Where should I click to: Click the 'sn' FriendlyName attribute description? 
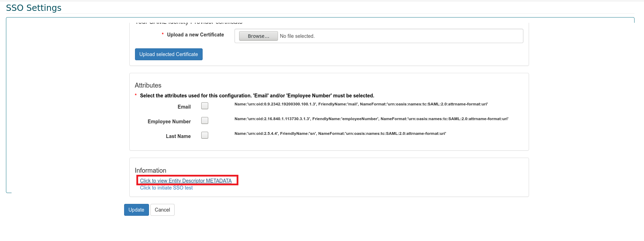point(340,133)
